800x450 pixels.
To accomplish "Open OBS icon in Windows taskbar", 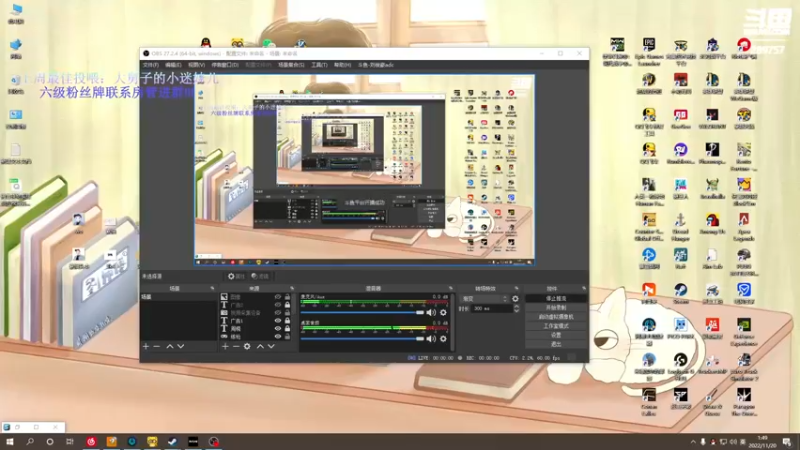I will click(x=214, y=441).
